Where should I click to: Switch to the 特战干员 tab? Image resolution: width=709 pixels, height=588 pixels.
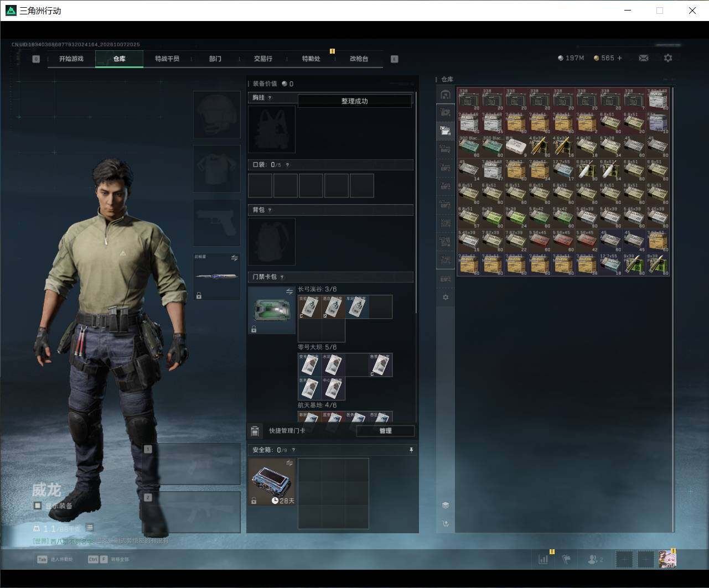click(167, 59)
